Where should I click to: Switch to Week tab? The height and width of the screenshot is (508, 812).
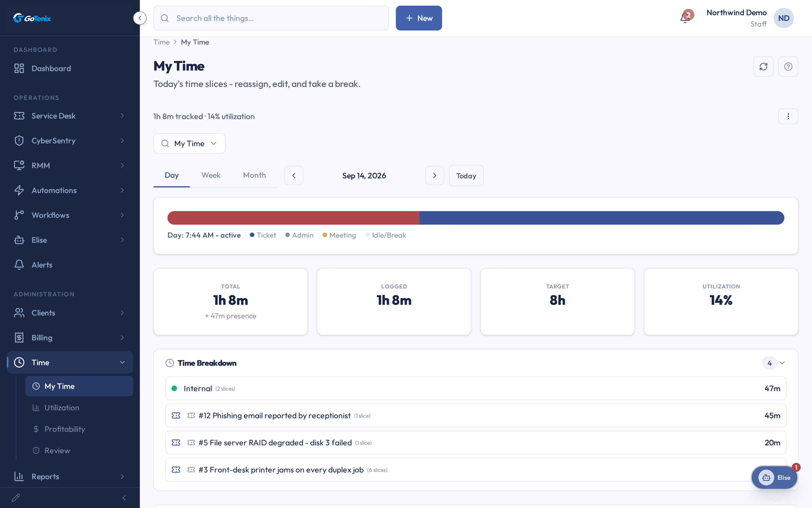pos(211,175)
